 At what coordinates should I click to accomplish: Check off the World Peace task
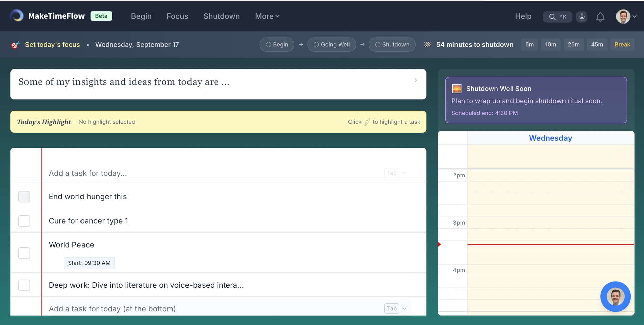24,253
